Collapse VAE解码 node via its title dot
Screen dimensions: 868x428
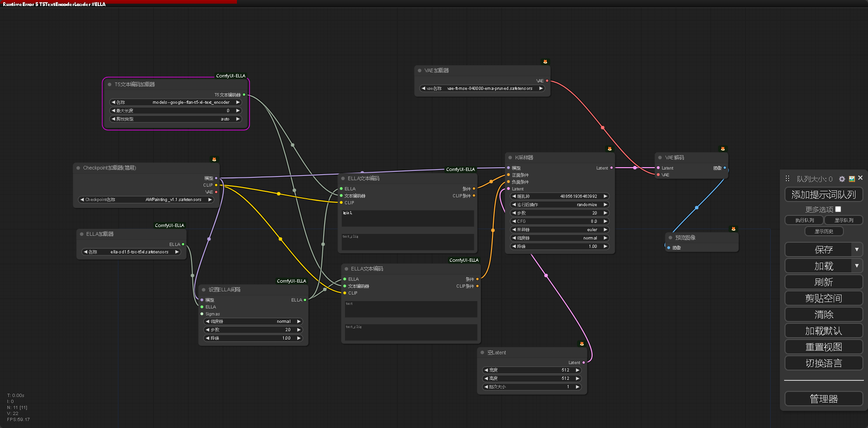click(x=660, y=157)
